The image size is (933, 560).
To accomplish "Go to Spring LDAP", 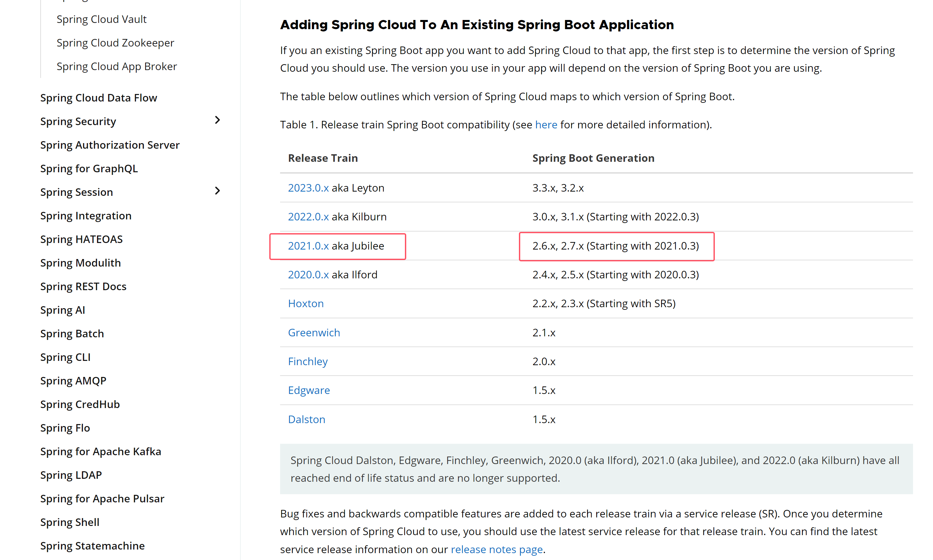I will (x=71, y=475).
